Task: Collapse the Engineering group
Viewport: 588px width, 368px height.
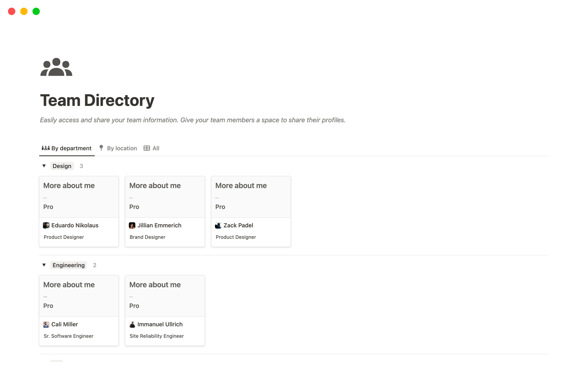Action: (44, 265)
